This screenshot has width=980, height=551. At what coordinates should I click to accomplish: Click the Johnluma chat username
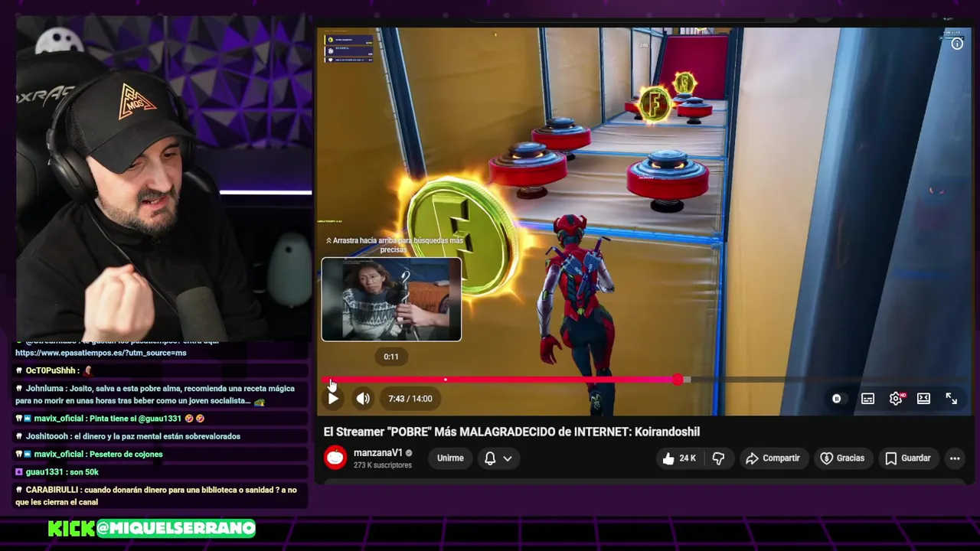pyautogui.click(x=47, y=389)
